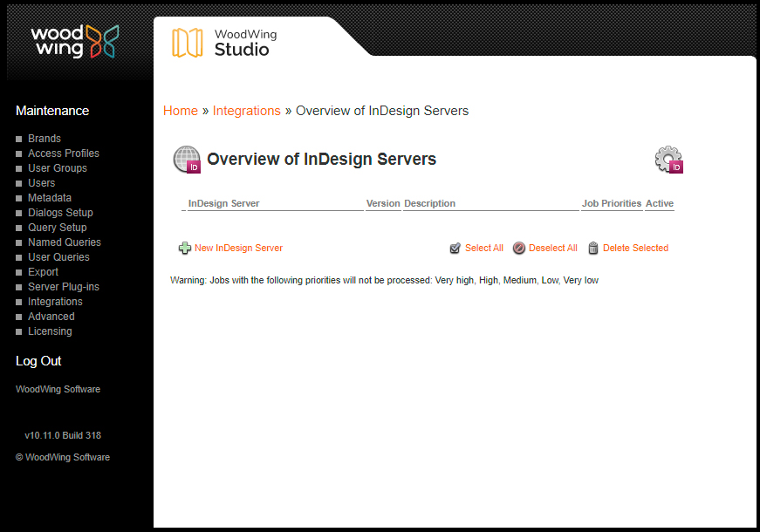Click the WoodWing Studio book icon
760x532 pixels.
(188, 43)
